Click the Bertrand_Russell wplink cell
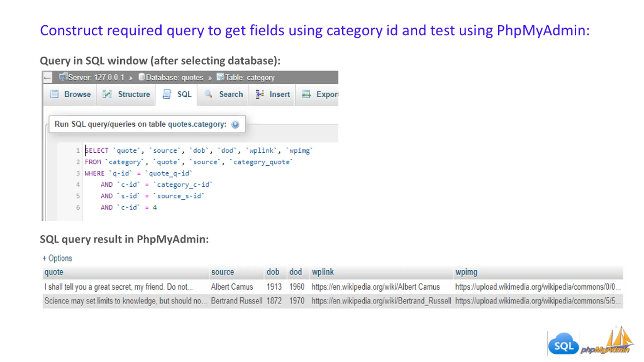Screen dimensions: 644x362 pos(381,301)
